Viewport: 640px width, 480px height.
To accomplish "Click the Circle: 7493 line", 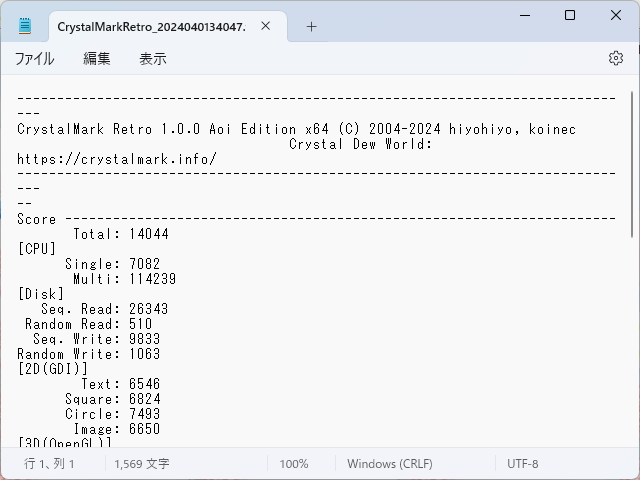I will [113, 414].
